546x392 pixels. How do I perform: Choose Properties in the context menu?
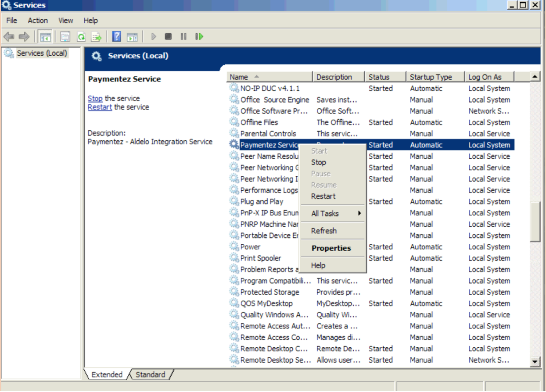[332, 248]
